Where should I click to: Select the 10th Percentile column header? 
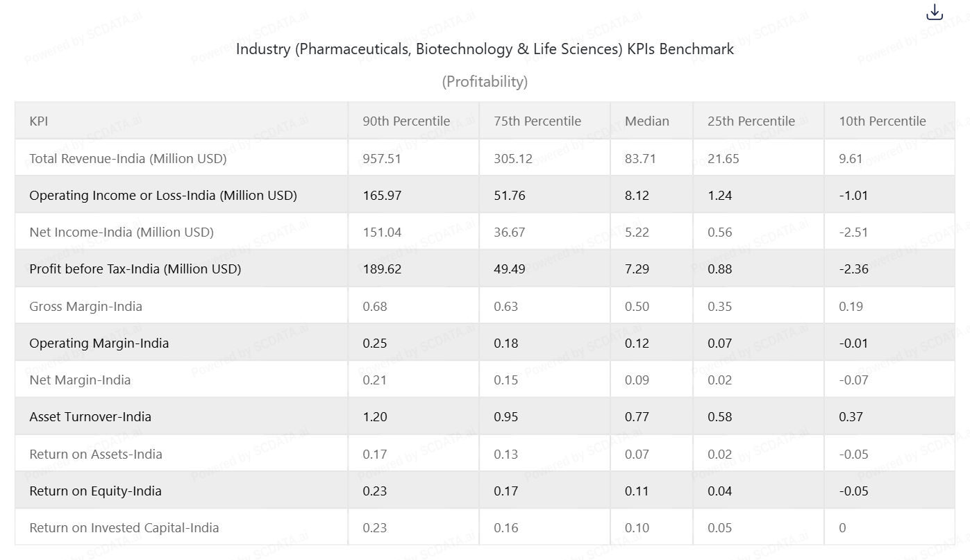[883, 121]
